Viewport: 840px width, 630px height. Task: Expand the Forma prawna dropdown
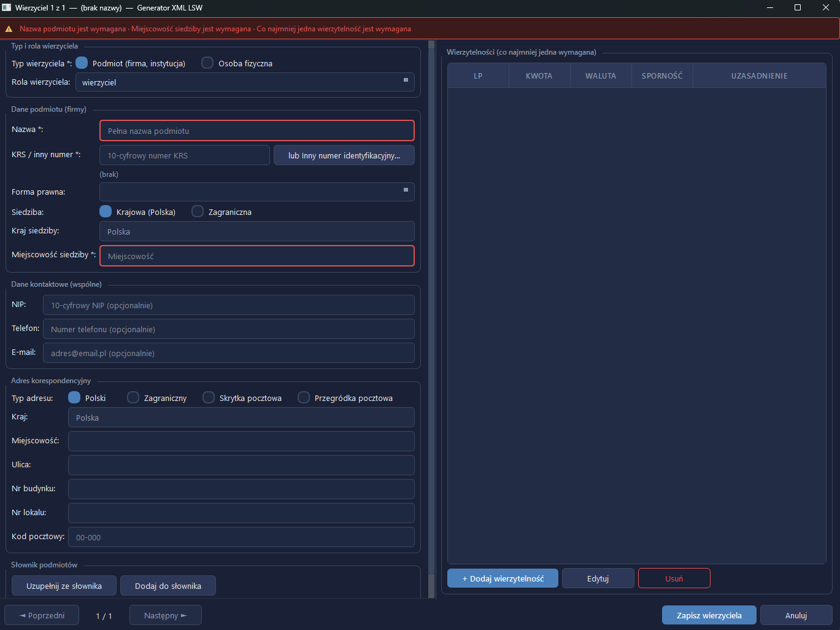click(257, 192)
